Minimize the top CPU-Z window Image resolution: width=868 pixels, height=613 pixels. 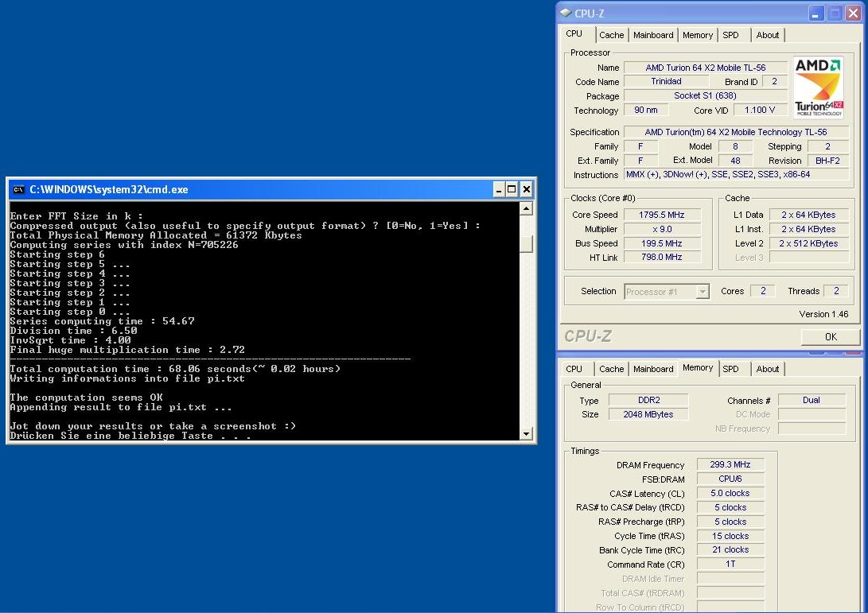(816, 14)
